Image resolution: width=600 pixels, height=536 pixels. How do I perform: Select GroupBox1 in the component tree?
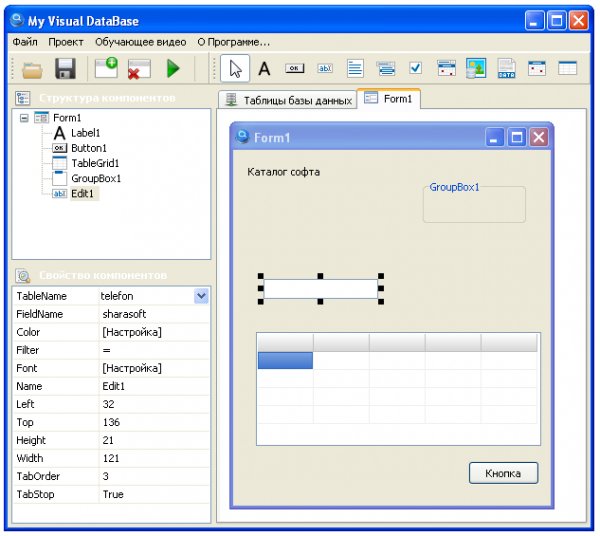pos(96,179)
